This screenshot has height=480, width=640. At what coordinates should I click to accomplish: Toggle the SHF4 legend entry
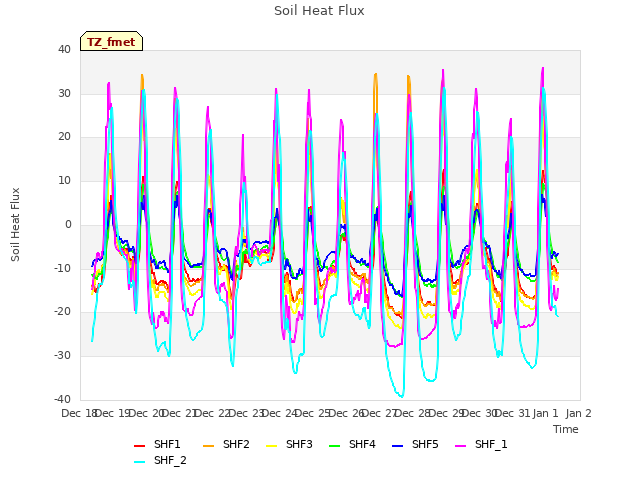pyautogui.click(x=352, y=444)
